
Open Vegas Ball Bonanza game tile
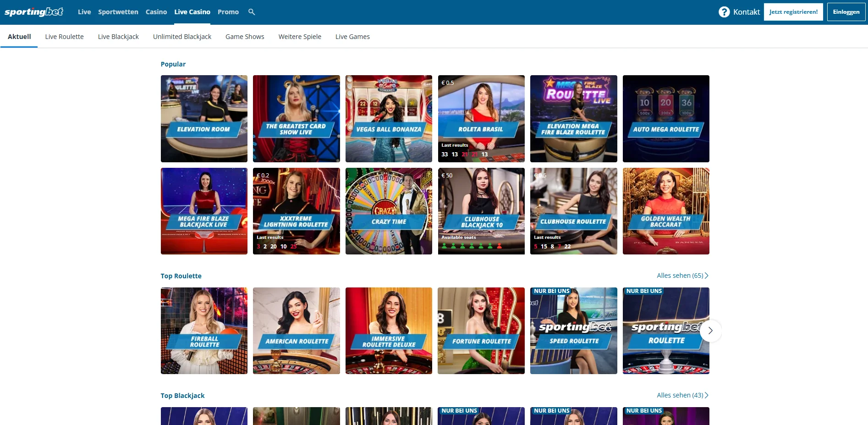[389, 119]
